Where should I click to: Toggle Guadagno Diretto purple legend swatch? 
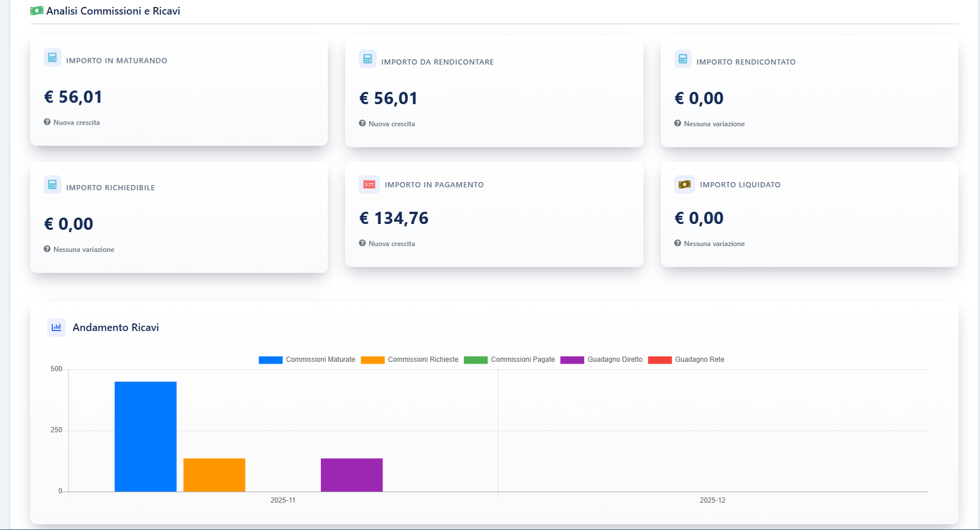coord(572,360)
